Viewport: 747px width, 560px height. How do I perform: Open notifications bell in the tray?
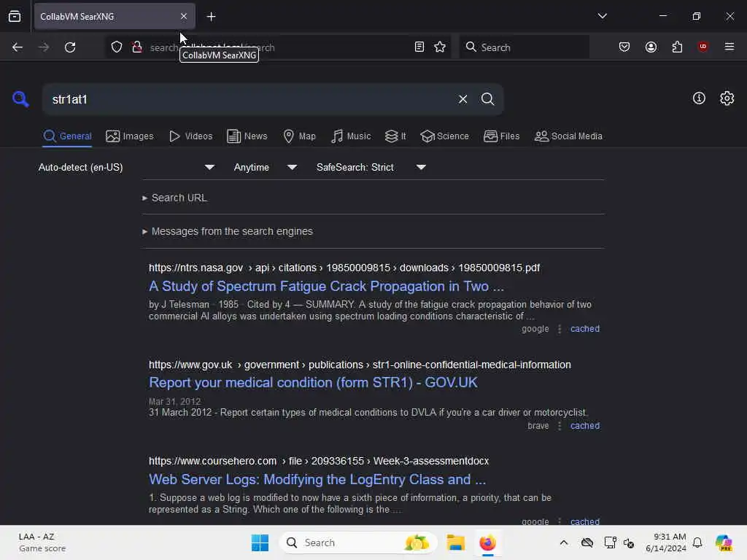tap(697, 542)
